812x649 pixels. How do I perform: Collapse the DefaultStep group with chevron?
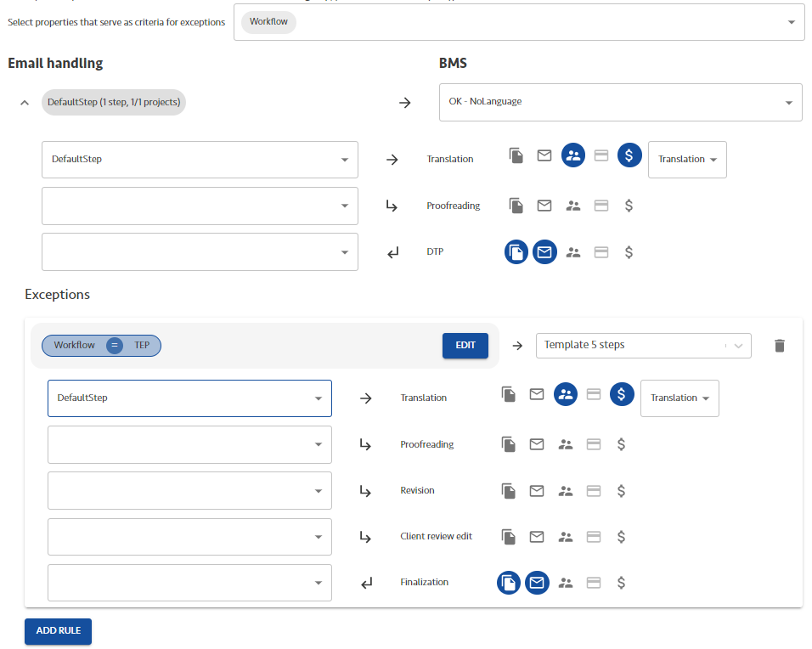tap(24, 103)
